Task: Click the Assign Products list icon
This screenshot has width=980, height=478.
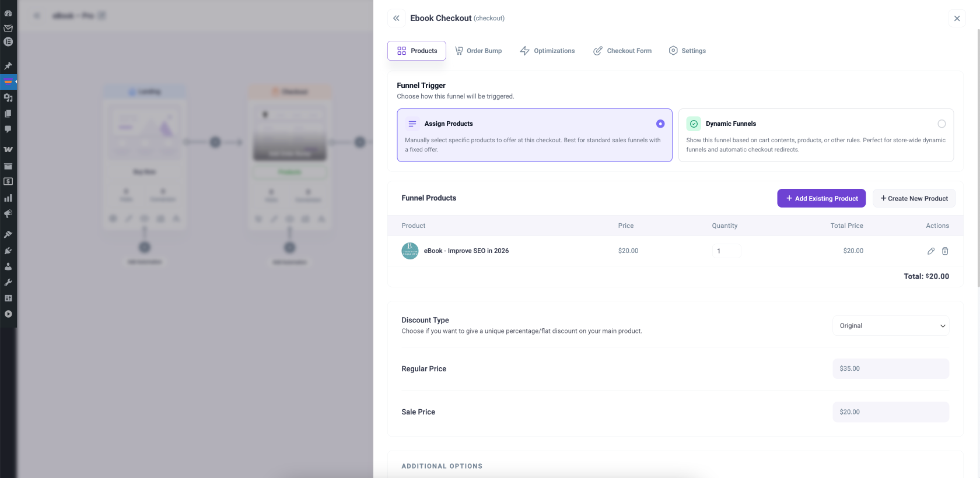Action: tap(412, 124)
